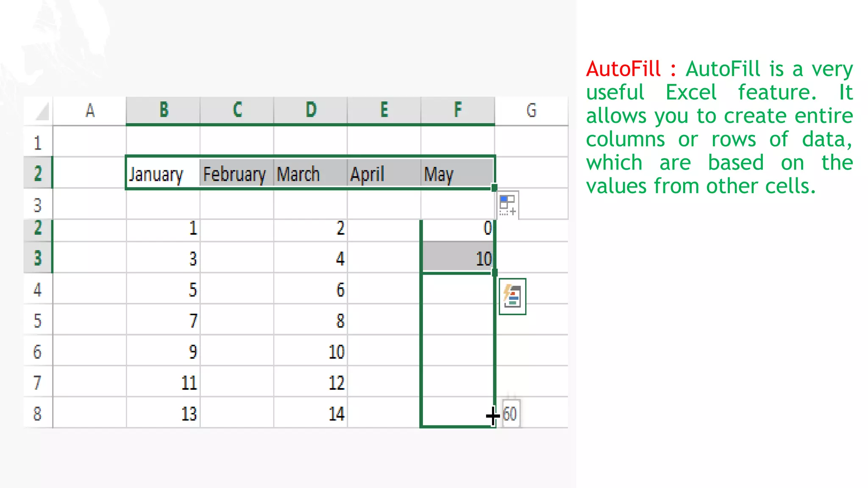The image size is (868, 488).
Task: Click the red AutoFill heading text
Action: pos(623,69)
